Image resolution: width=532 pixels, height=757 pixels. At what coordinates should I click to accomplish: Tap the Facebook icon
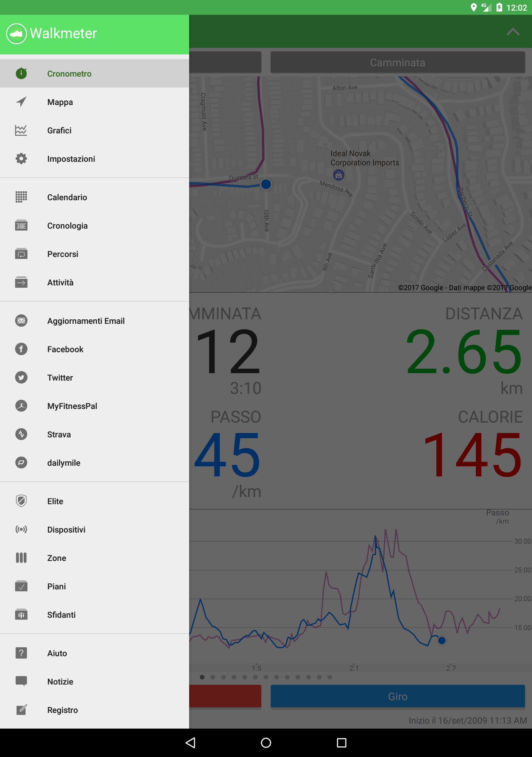click(21, 349)
